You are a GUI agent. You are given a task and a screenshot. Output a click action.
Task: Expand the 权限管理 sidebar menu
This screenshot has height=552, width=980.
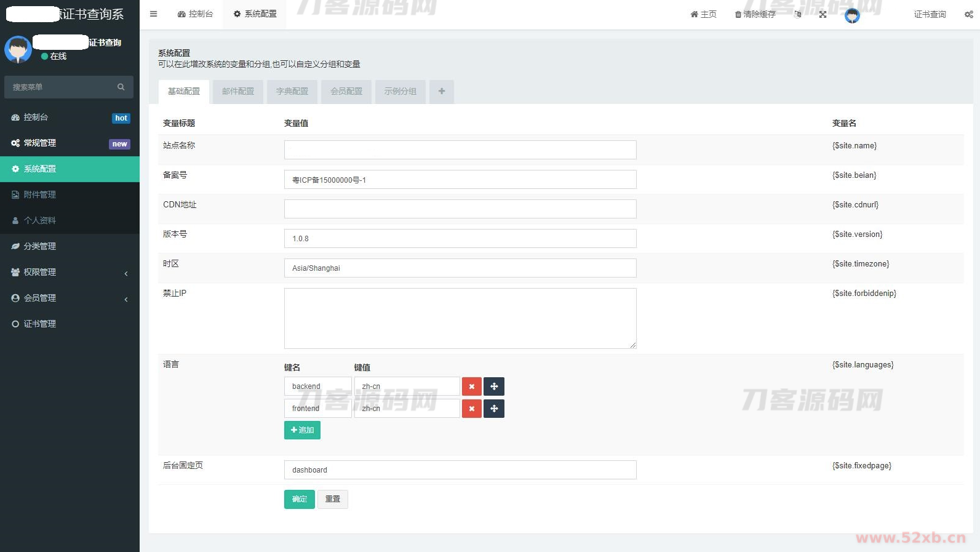(x=70, y=272)
